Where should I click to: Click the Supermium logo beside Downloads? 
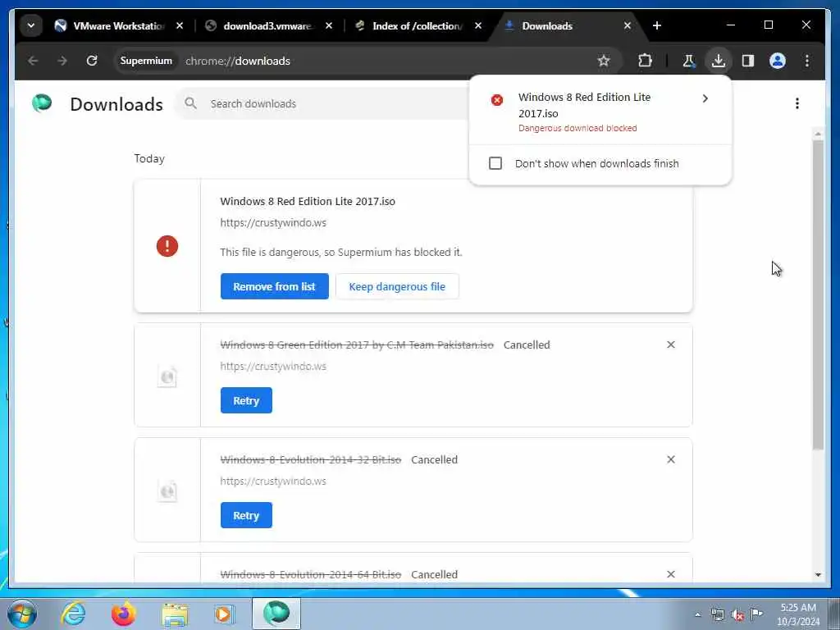(x=42, y=103)
